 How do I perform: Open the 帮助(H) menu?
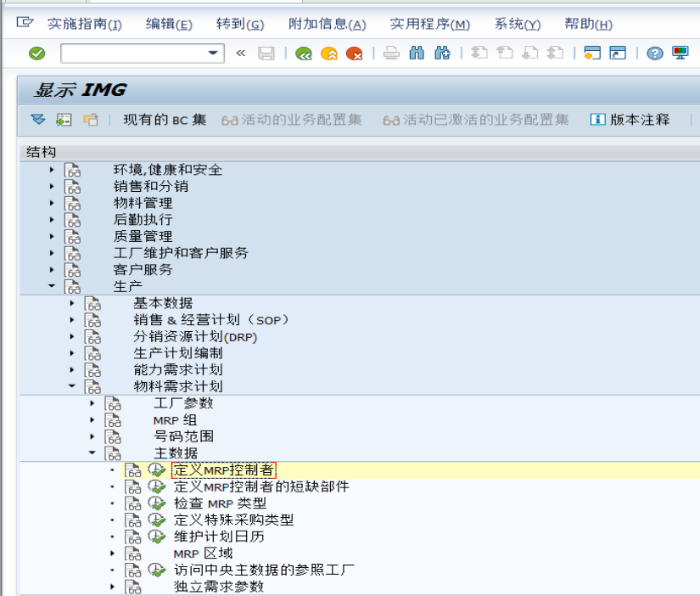point(588,24)
